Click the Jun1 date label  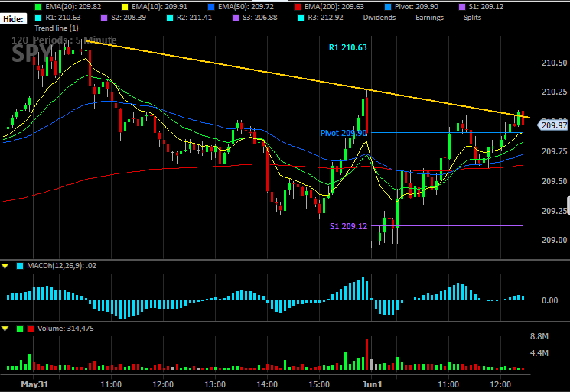pos(373,385)
